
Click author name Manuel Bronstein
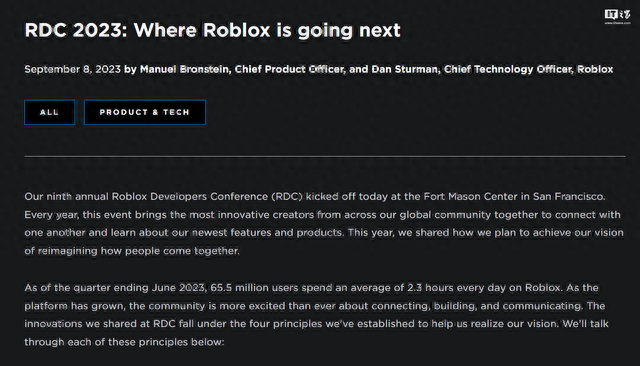(x=184, y=69)
